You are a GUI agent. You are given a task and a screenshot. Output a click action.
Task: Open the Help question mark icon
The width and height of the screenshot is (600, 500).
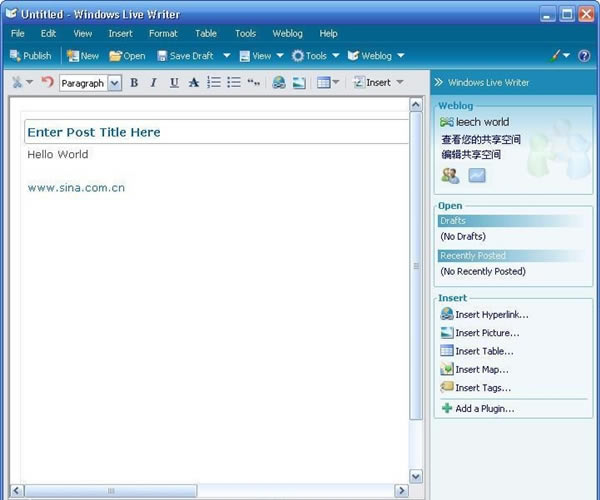point(584,56)
